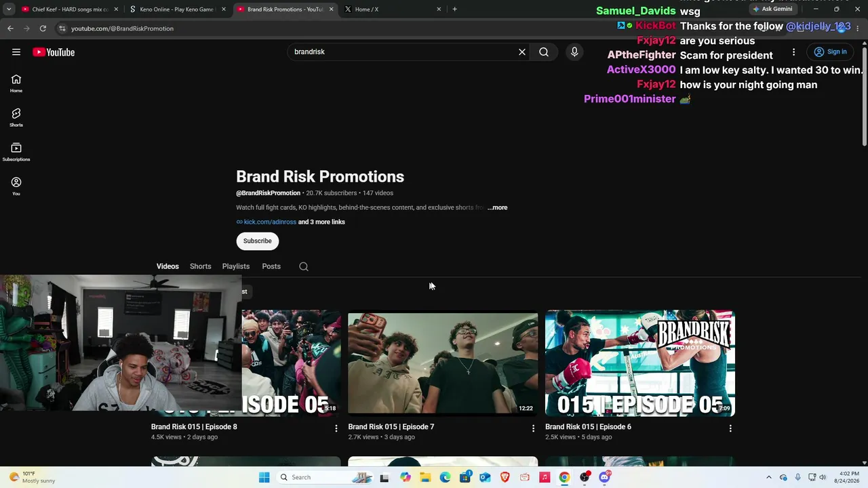Click the microphone icon in system tray

(x=797, y=477)
